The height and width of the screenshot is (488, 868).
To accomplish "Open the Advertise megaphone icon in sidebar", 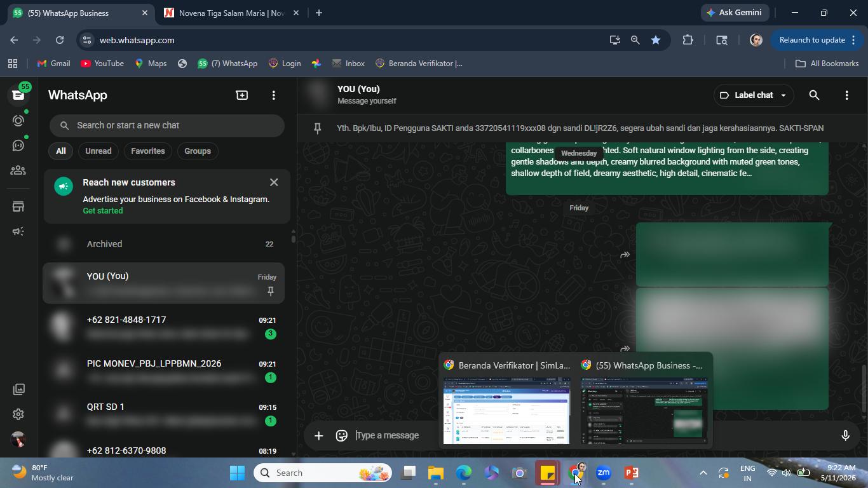I will [x=18, y=231].
